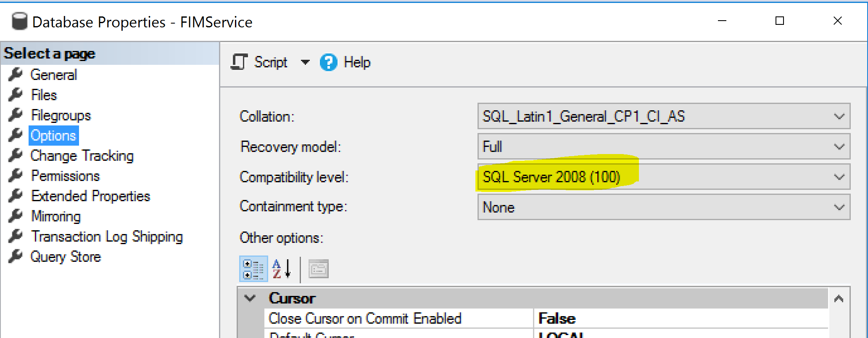
Task: Click the False value for Close Cursor
Action: pos(557,319)
